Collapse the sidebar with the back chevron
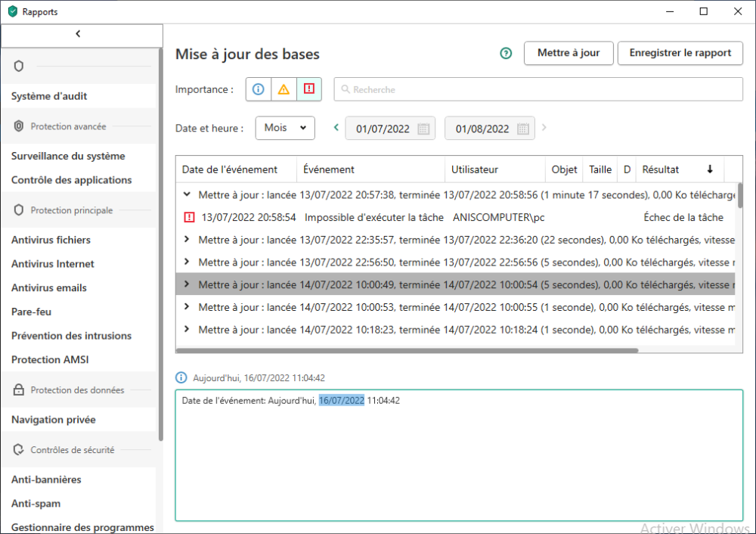This screenshot has width=756, height=534. 78,34
